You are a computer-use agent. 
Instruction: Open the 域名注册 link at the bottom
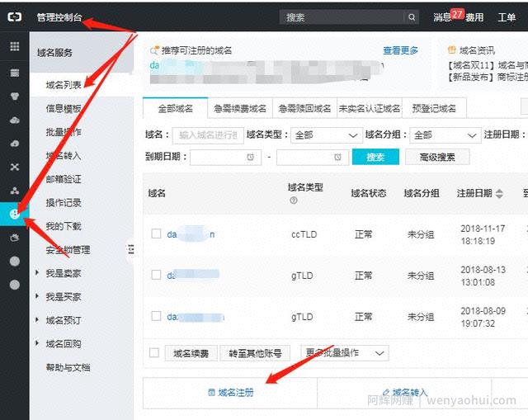tap(231, 393)
